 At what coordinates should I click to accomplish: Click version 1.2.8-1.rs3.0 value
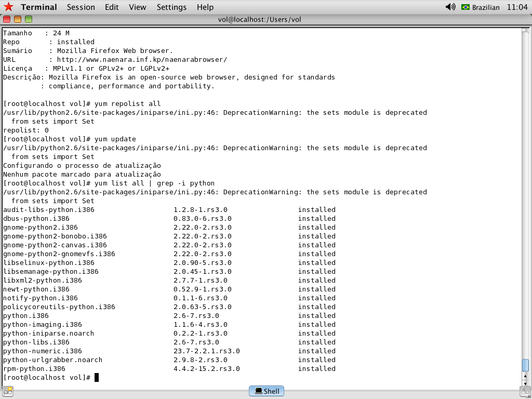tap(201, 210)
